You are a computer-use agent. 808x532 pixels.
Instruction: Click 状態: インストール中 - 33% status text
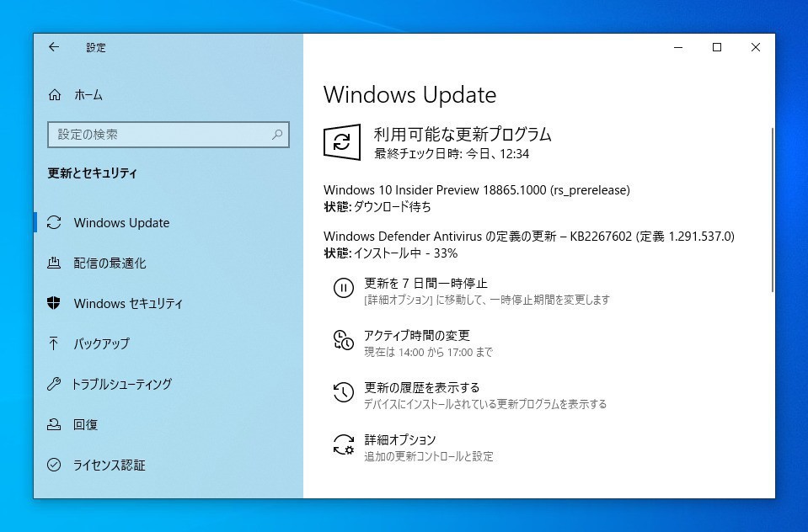(391, 253)
